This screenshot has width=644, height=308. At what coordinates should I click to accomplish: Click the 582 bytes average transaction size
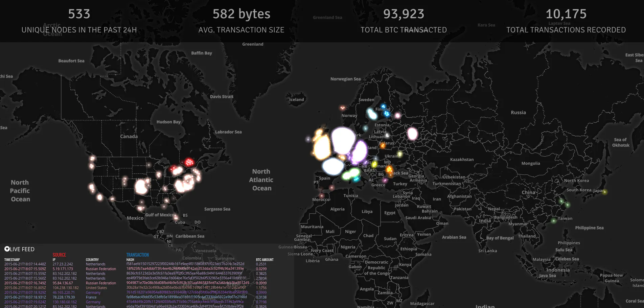[241, 14]
